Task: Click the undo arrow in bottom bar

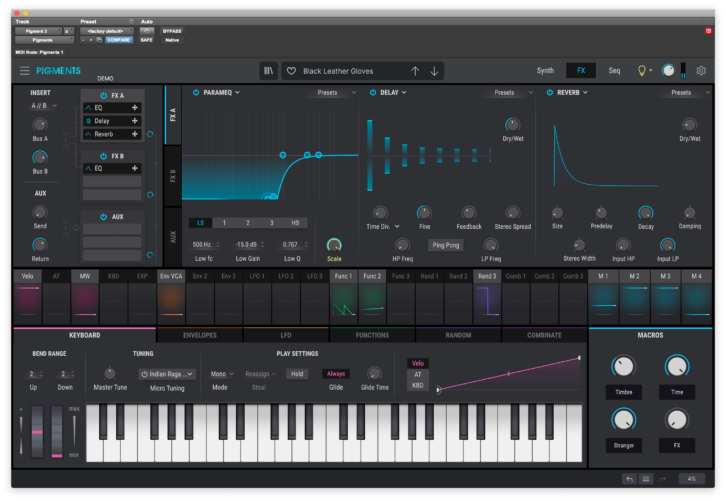Action: pos(629,479)
